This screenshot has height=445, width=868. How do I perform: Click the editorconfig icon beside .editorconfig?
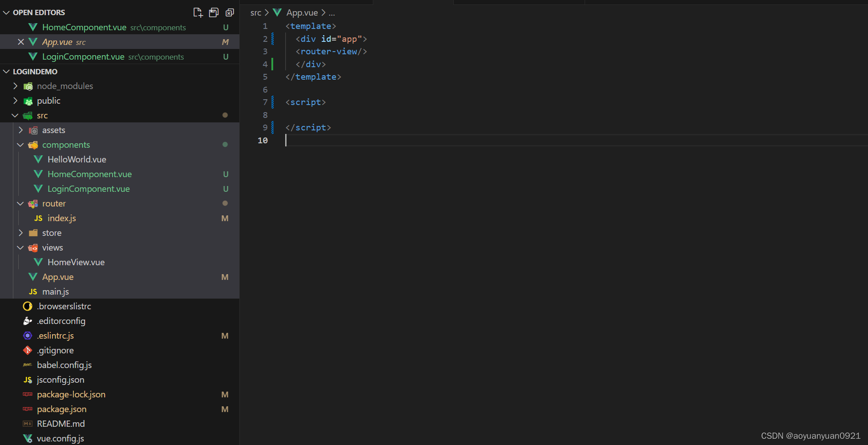tap(28, 321)
